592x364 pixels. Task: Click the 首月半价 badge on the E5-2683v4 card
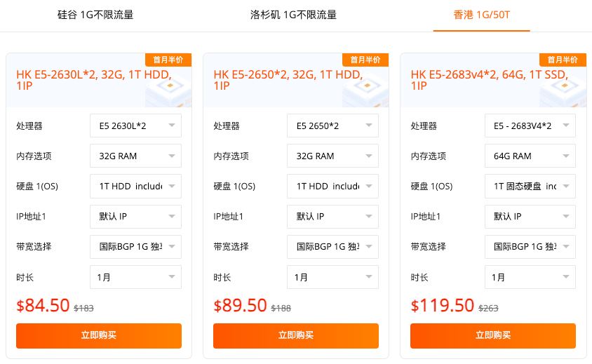click(x=563, y=60)
